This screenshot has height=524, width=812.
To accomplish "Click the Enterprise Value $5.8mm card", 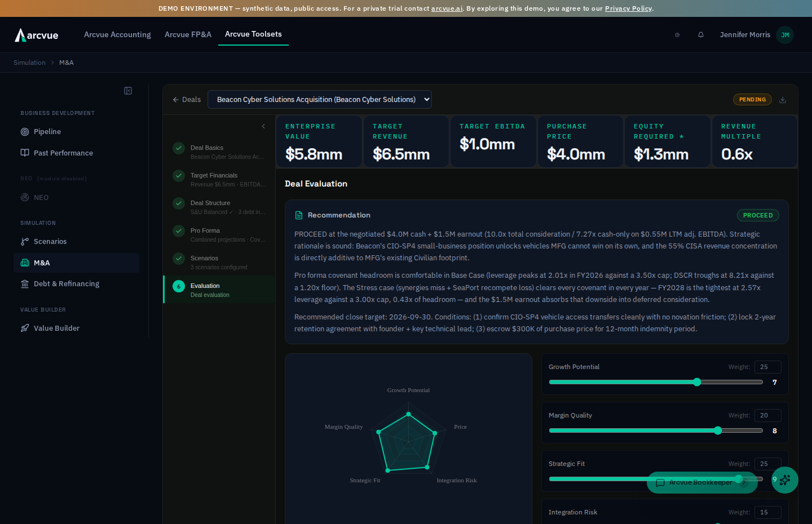I will click(x=319, y=141).
